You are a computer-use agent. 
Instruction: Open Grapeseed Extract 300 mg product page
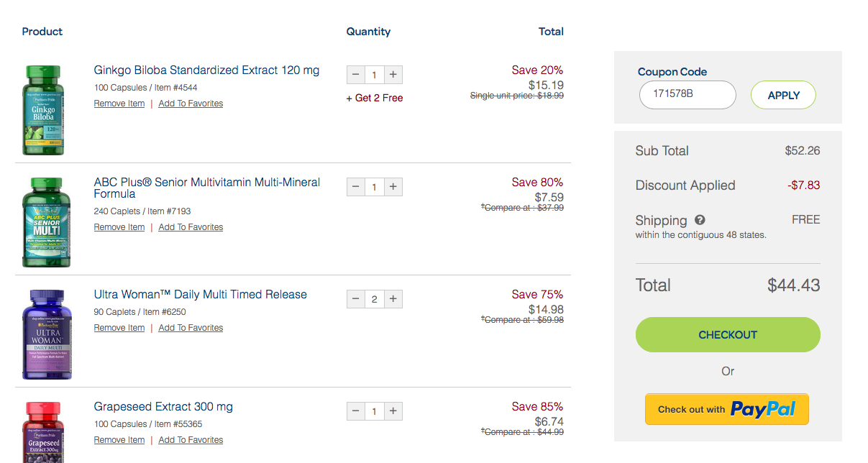163,407
